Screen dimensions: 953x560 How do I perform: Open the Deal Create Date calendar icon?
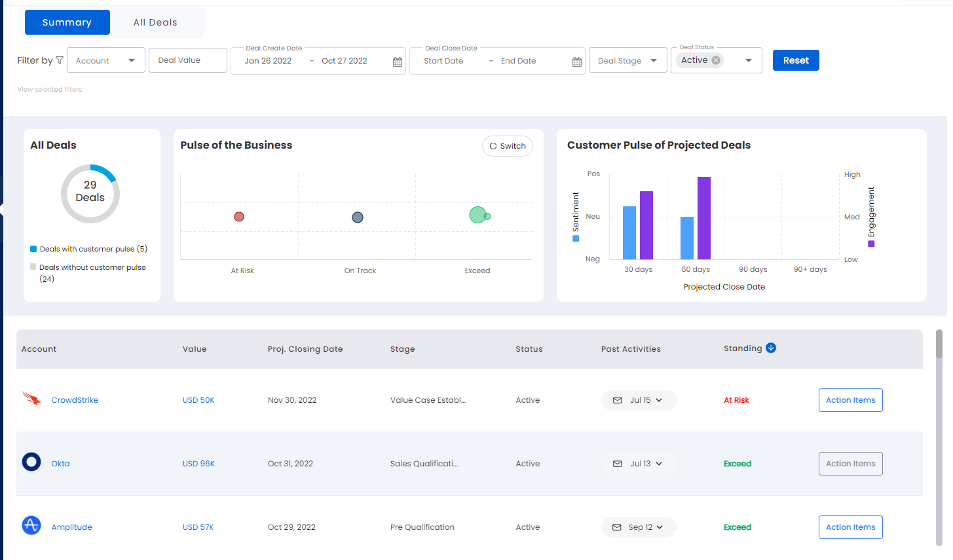(x=398, y=62)
